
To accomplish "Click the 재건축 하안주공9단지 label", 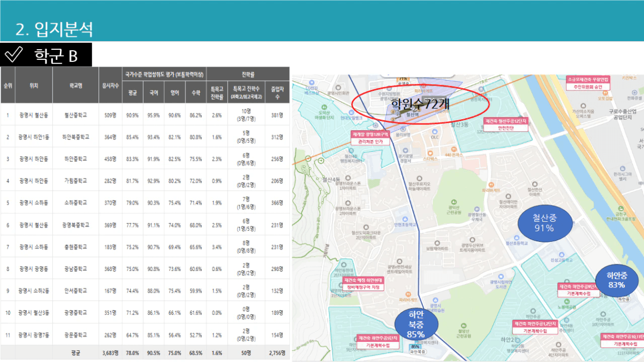I will point(578,289).
